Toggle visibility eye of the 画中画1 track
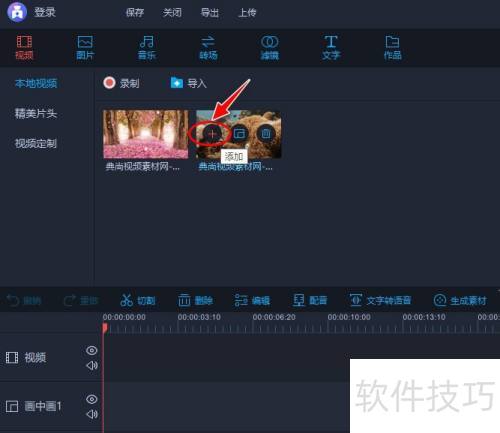500x433 pixels. [x=92, y=399]
